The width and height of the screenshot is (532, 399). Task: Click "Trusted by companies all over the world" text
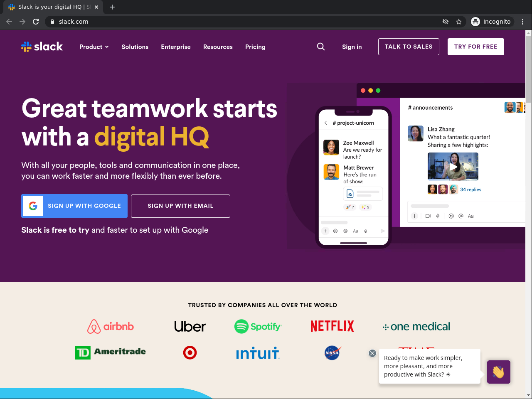(x=263, y=305)
